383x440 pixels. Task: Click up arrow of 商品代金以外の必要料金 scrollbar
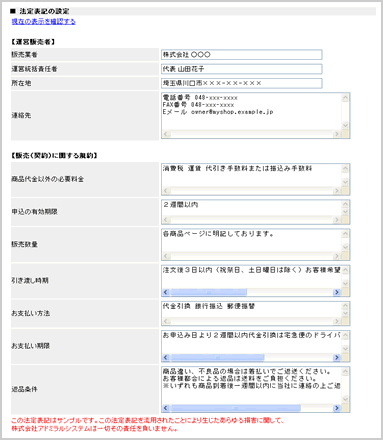coord(345,168)
